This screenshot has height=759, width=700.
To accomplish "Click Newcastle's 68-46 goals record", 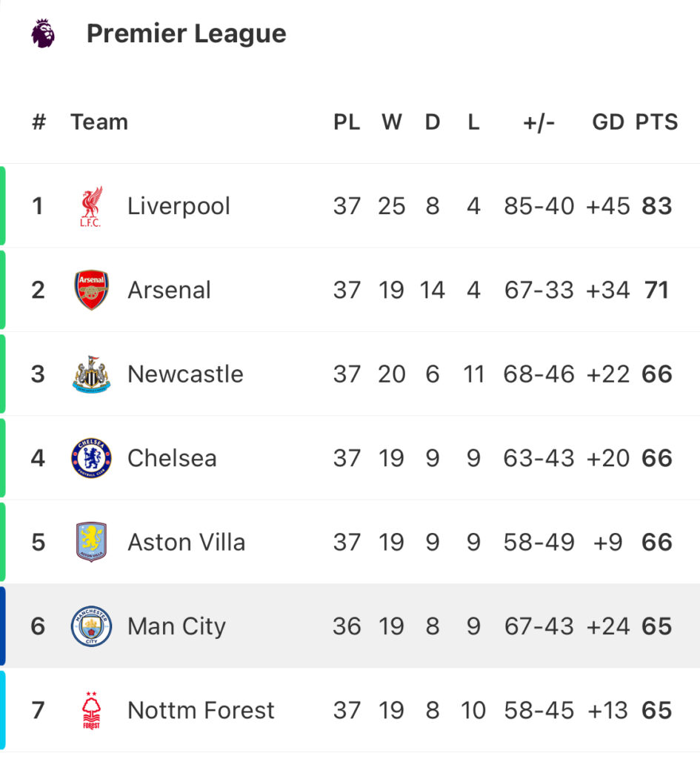I will [x=539, y=374].
